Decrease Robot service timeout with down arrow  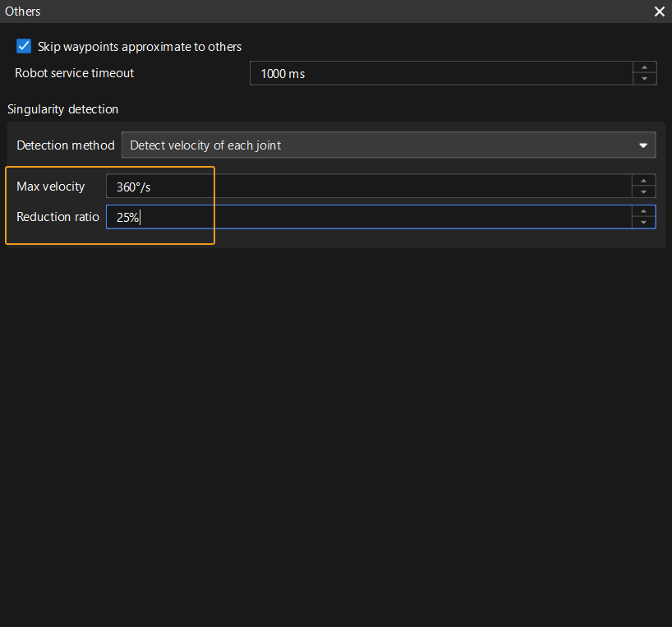644,79
